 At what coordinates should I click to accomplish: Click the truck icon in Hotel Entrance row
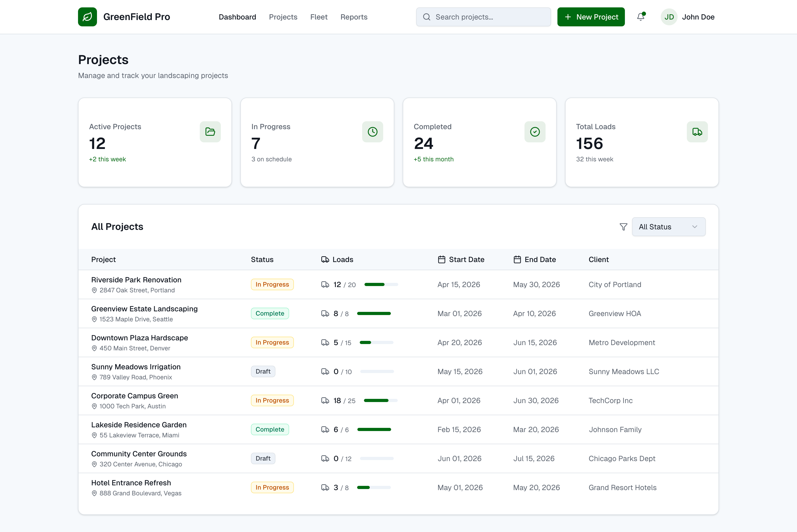(x=325, y=487)
